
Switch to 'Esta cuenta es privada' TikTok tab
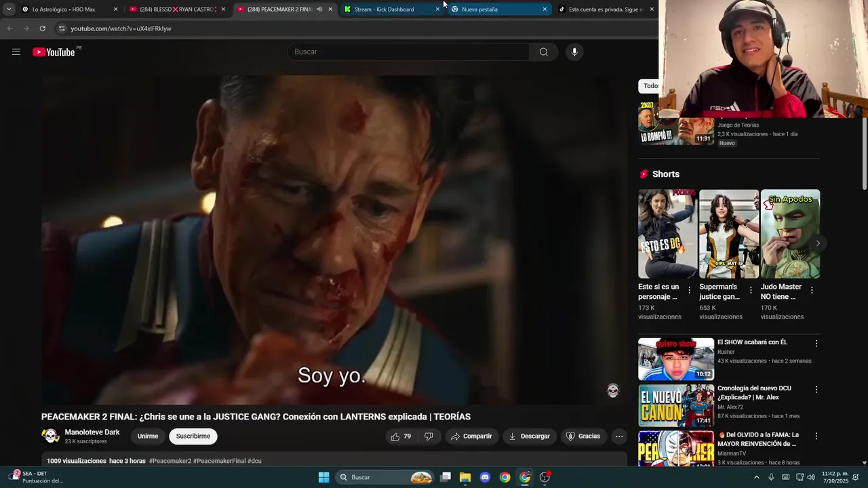point(606,9)
